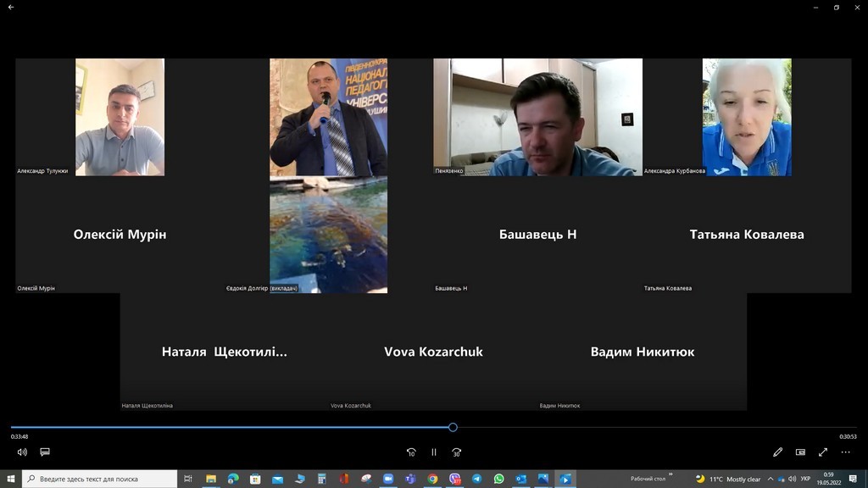The width and height of the screenshot is (868, 488).
Task: Click the Пенязенко video tile
Action: (x=537, y=117)
